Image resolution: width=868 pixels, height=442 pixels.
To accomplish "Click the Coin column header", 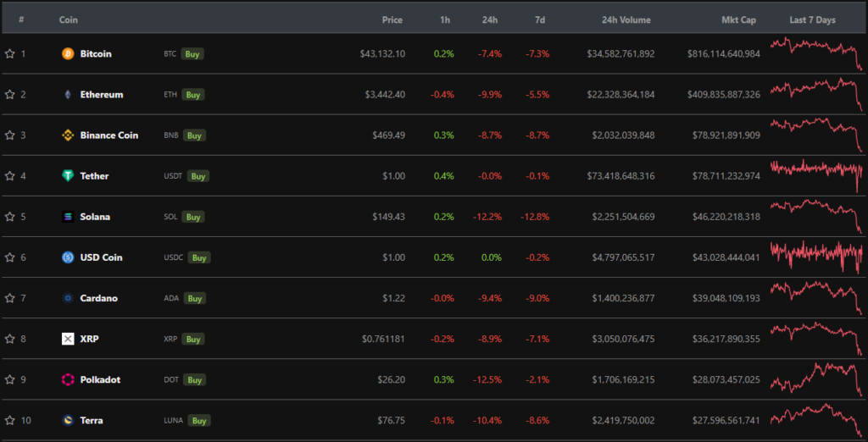I will pyautogui.click(x=69, y=19).
